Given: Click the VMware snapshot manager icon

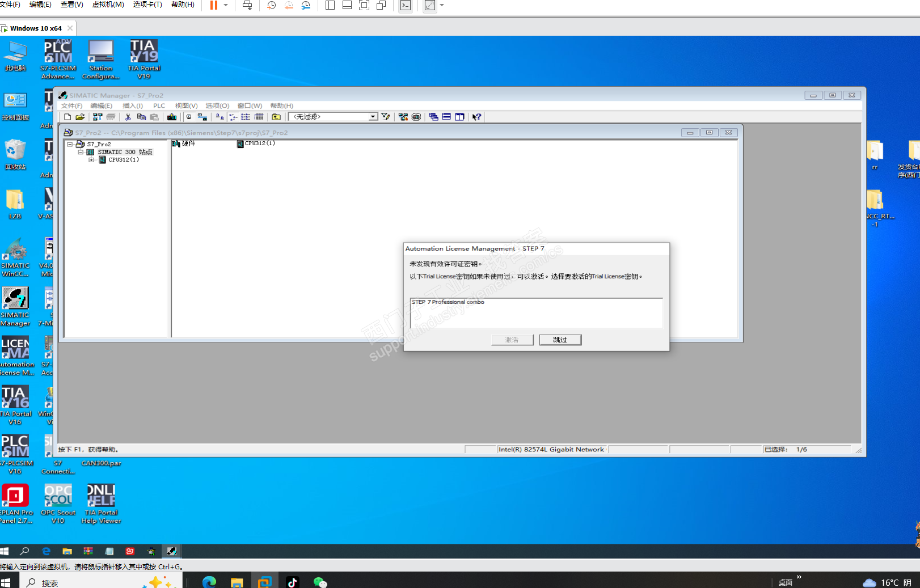Looking at the screenshot, I should [306, 5].
